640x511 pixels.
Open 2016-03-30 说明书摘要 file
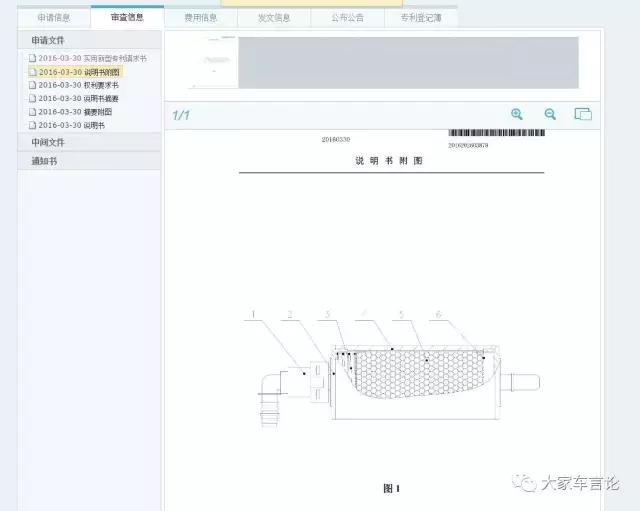click(x=74, y=98)
